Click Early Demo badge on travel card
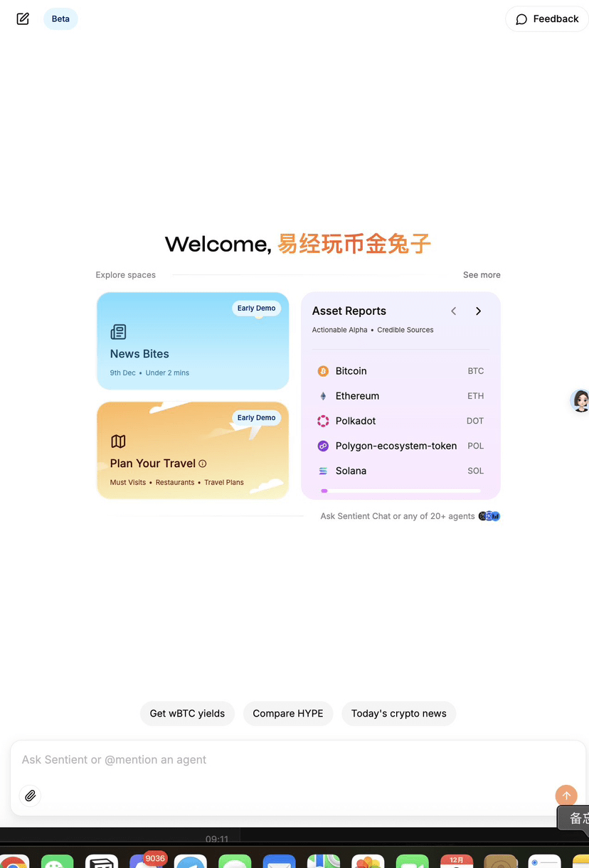Screen dimensions: 589x868 tap(256, 418)
